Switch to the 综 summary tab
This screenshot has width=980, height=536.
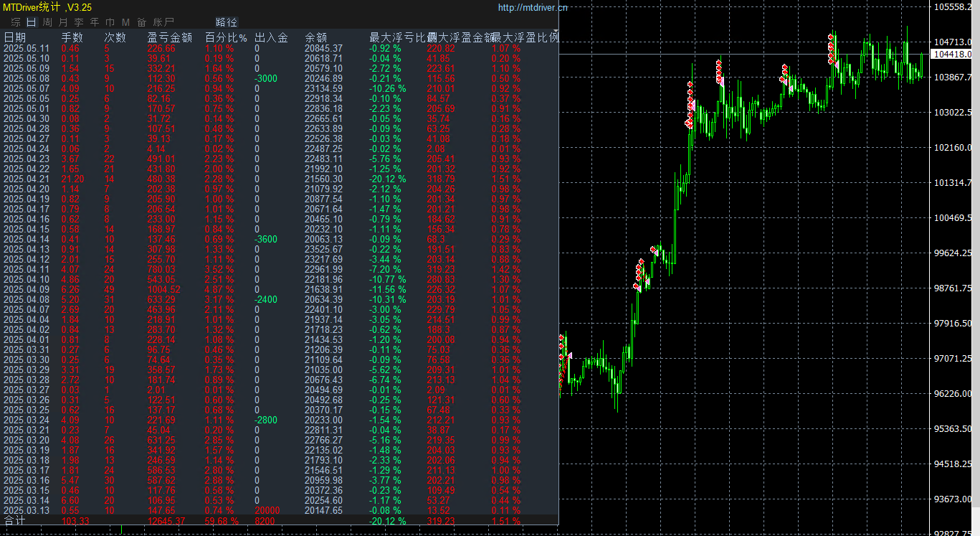click(16, 22)
